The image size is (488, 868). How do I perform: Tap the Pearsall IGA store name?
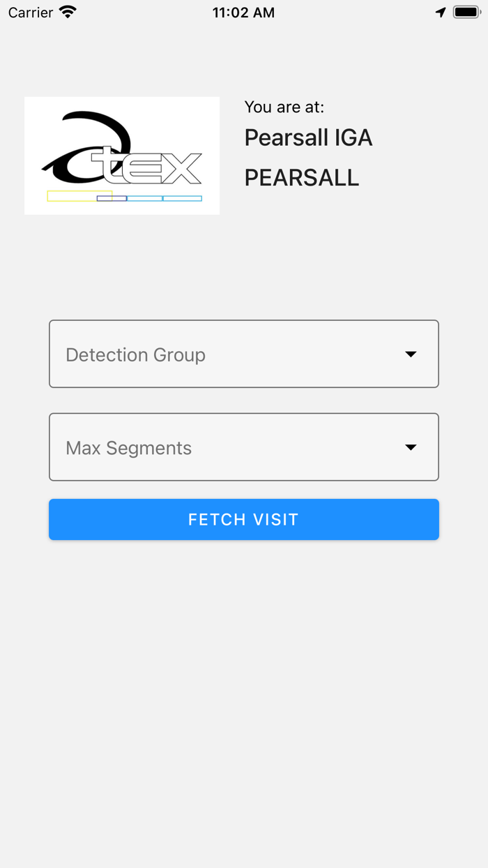tap(308, 137)
